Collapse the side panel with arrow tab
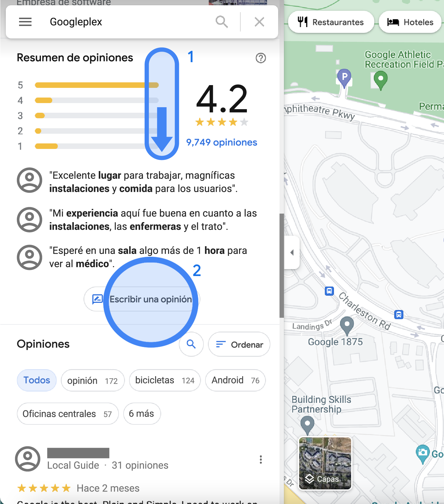The image size is (444, 504). [x=292, y=252]
